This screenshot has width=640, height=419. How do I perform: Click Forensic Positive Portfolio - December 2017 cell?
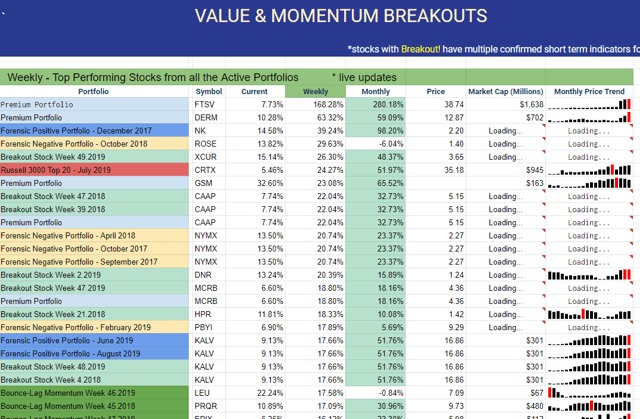tap(94, 131)
